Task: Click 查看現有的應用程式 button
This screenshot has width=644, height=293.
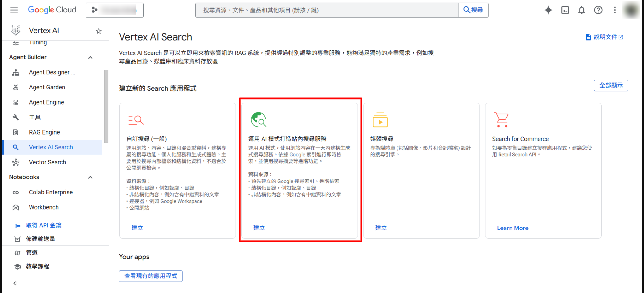Action: pyautogui.click(x=150, y=276)
